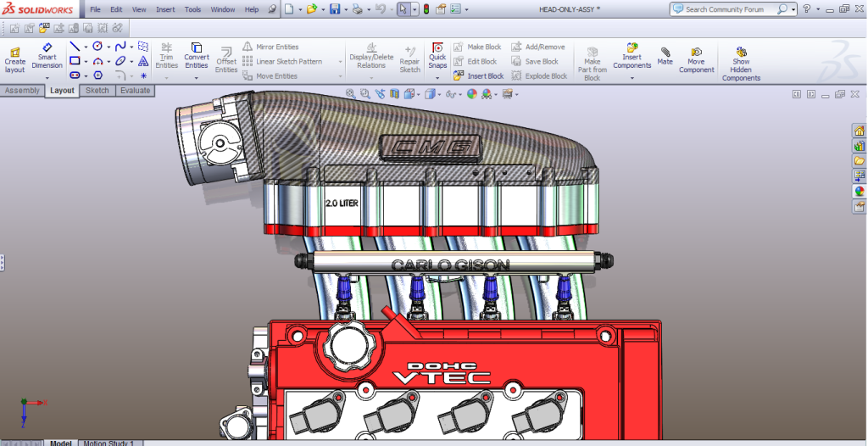This screenshot has width=868, height=446.
Task: Open the Smart Dimension dropdown arrow
Action: click(47, 78)
